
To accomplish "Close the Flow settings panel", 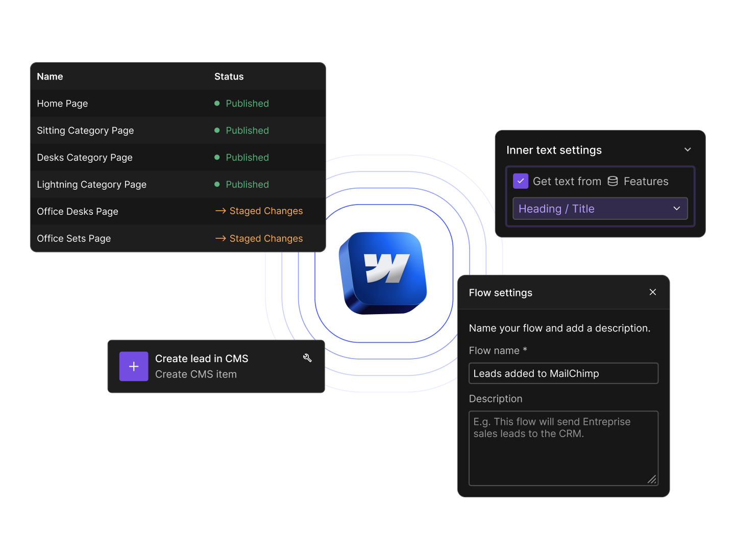I will (x=653, y=292).
